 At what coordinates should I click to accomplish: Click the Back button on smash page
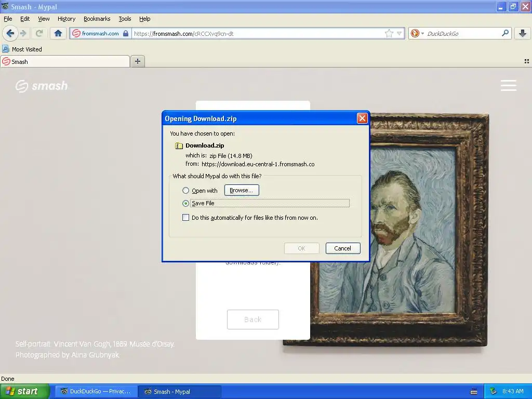click(x=253, y=320)
